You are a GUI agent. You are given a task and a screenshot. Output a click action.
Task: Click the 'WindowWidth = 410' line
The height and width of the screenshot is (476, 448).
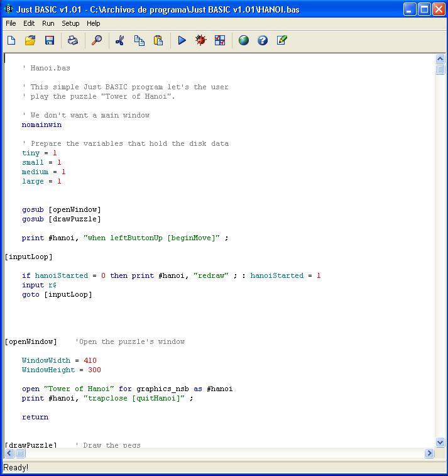pos(59,360)
